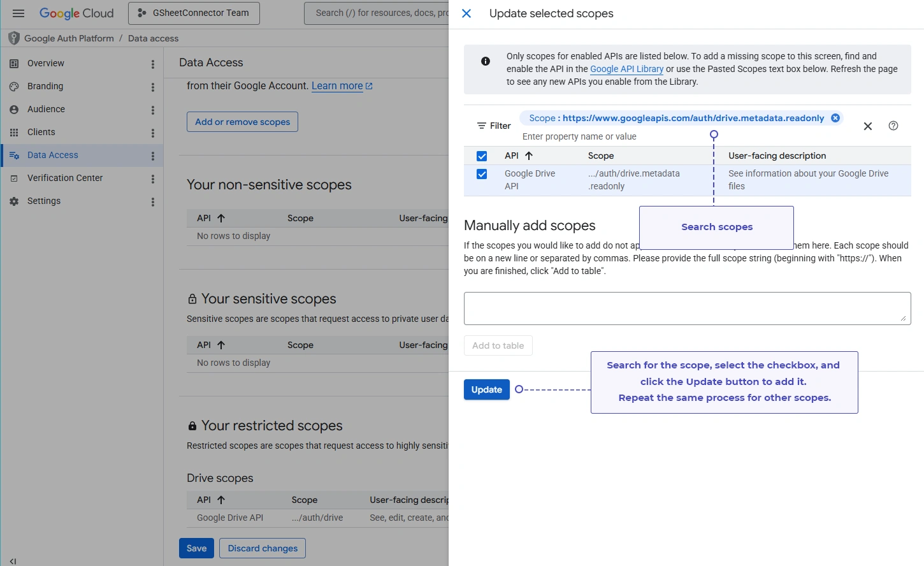
Task: Click the Add or remove scopes button
Action: coord(242,122)
